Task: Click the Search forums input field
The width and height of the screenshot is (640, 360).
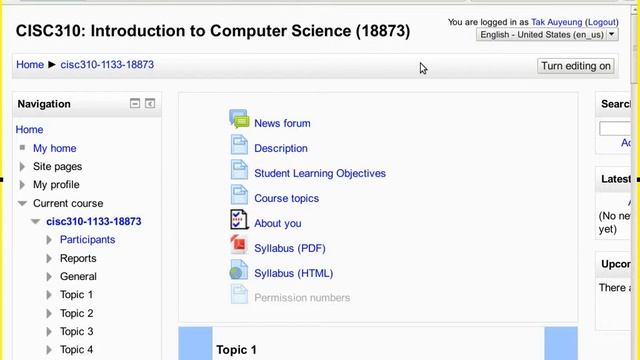Action: (615, 129)
